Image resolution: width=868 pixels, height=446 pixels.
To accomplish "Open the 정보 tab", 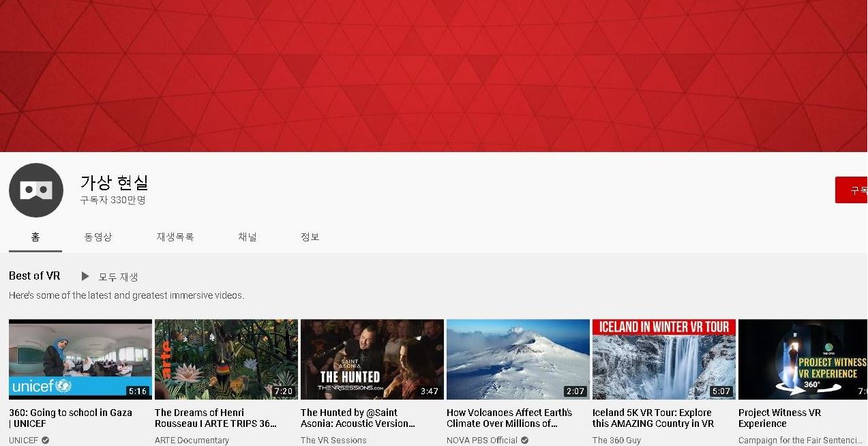I will click(310, 237).
